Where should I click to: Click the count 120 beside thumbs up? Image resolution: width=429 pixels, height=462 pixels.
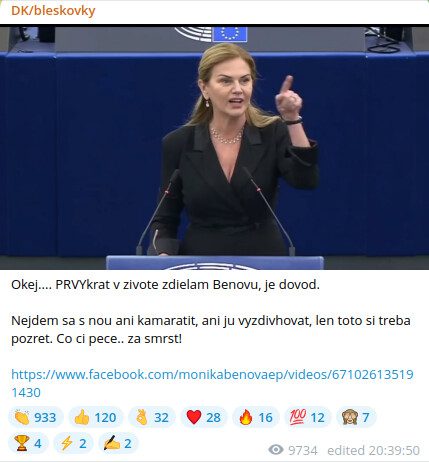pyautogui.click(x=105, y=417)
